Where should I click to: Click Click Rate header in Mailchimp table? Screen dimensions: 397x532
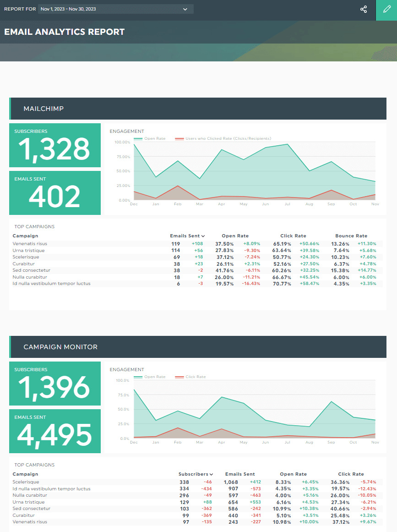coord(293,236)
